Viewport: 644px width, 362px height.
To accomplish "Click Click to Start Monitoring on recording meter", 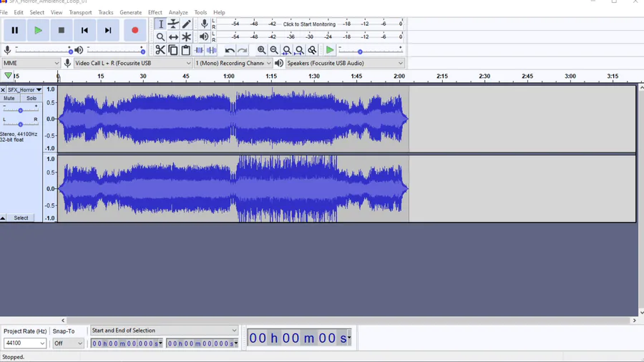I will click(309, 24).
